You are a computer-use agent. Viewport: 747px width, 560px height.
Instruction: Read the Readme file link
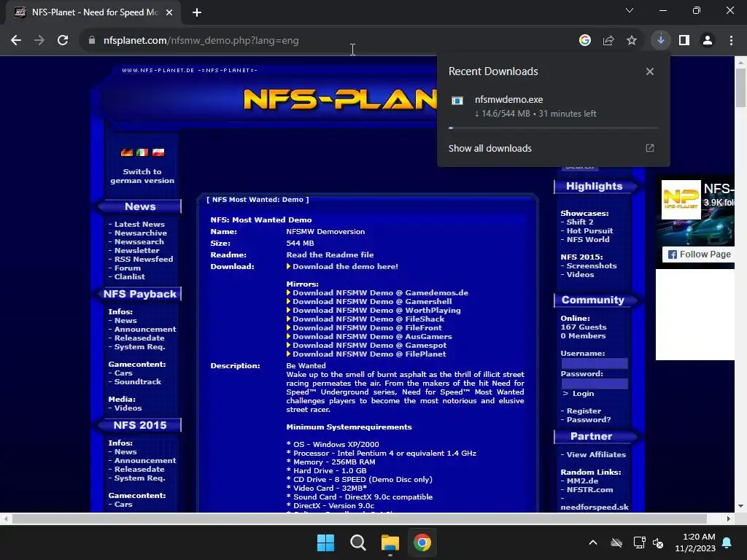click(330, 254)
